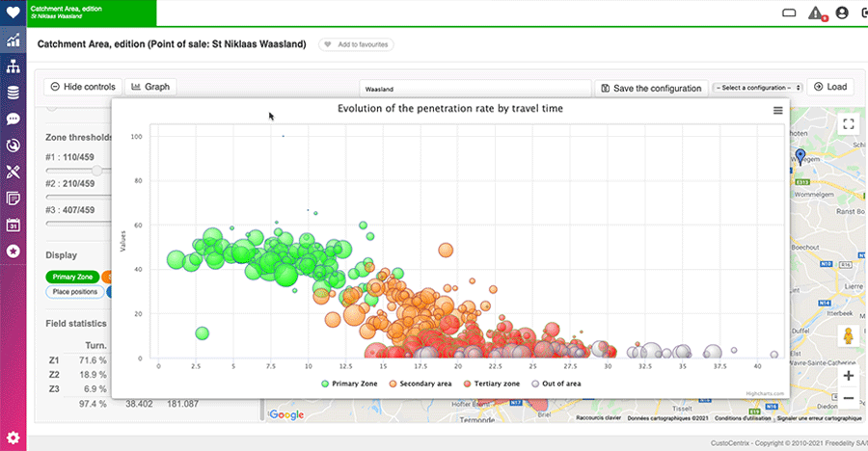
Task: Open settings gear at sidebar bottom
Action: (14, 437)
